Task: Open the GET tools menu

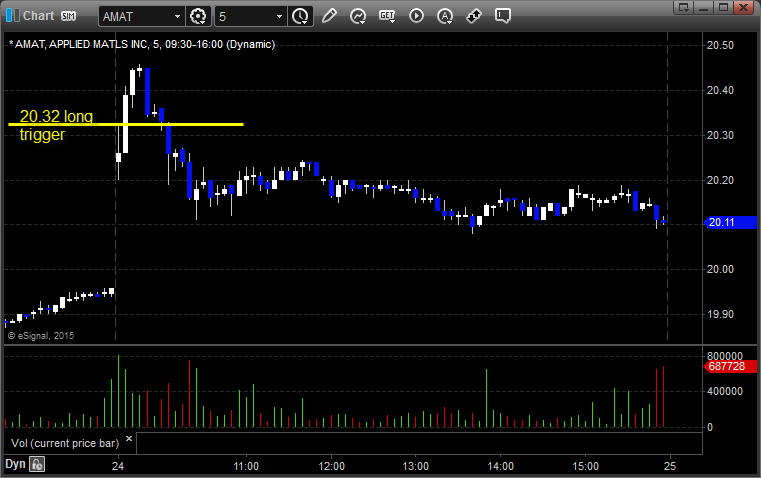Action: click(387, 16)
